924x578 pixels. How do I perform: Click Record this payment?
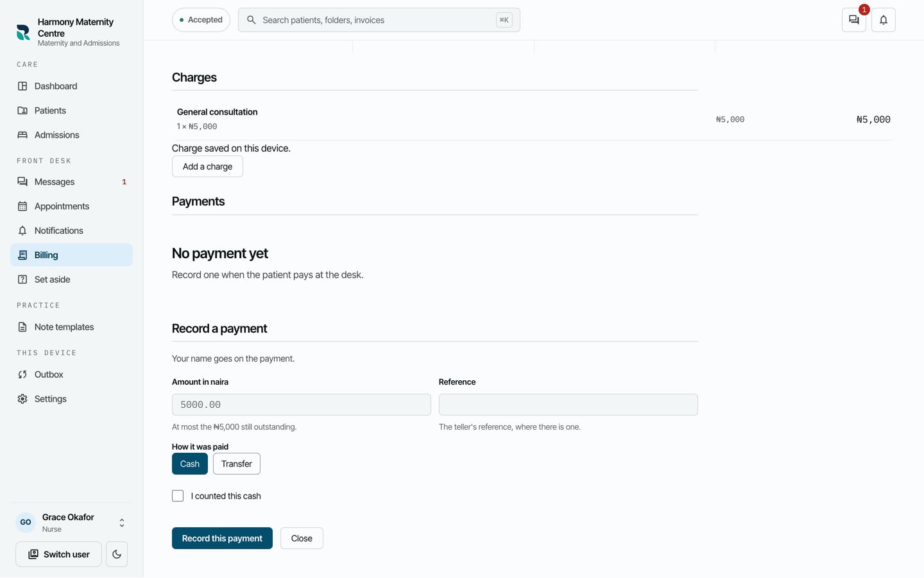(222, 538)
